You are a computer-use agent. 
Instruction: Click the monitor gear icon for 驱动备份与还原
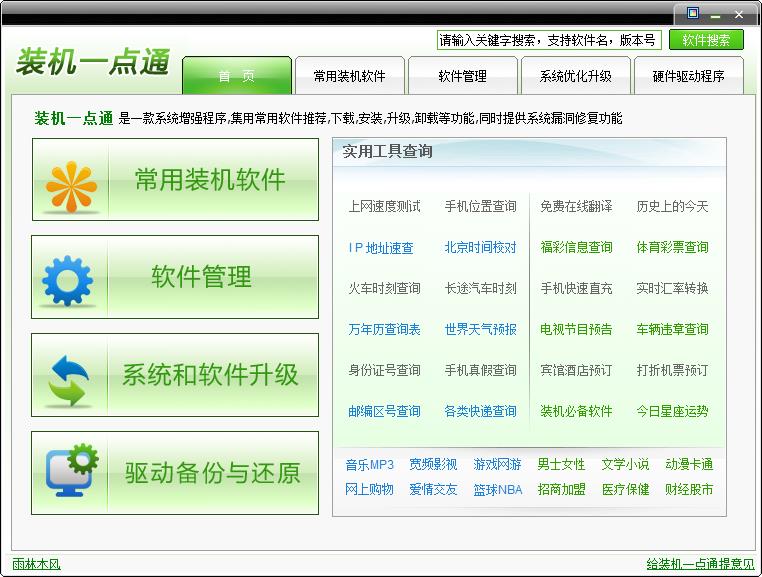coord(72,473)
